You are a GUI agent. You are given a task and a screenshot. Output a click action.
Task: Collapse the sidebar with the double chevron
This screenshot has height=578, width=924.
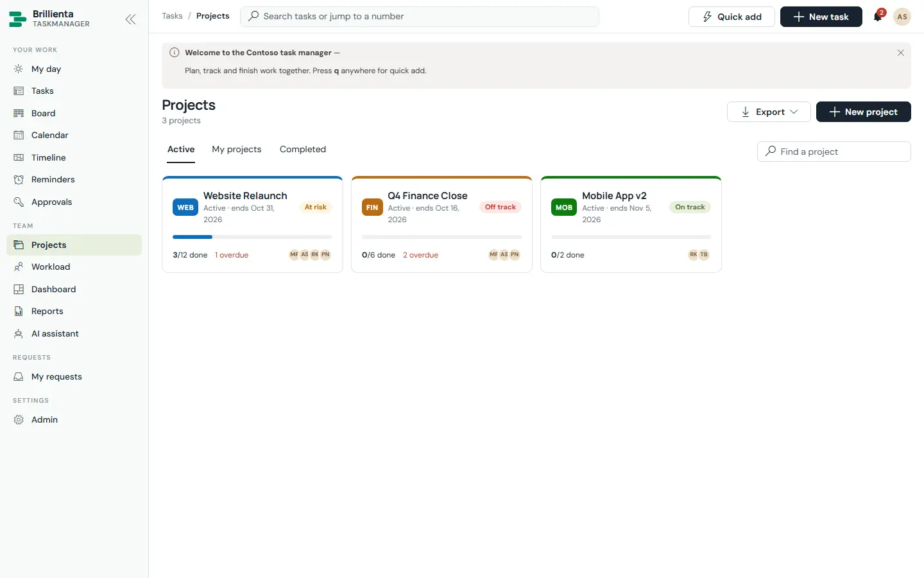(x=130, y=19)
